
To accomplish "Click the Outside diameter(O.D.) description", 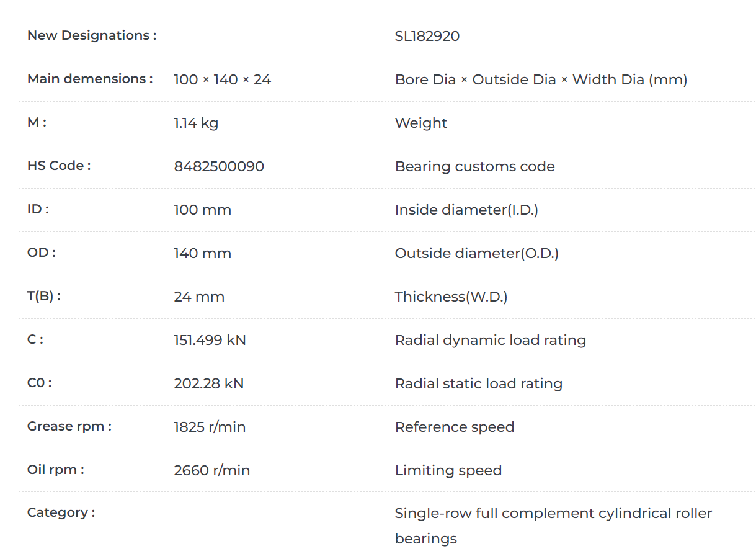I will pos(477,253).
